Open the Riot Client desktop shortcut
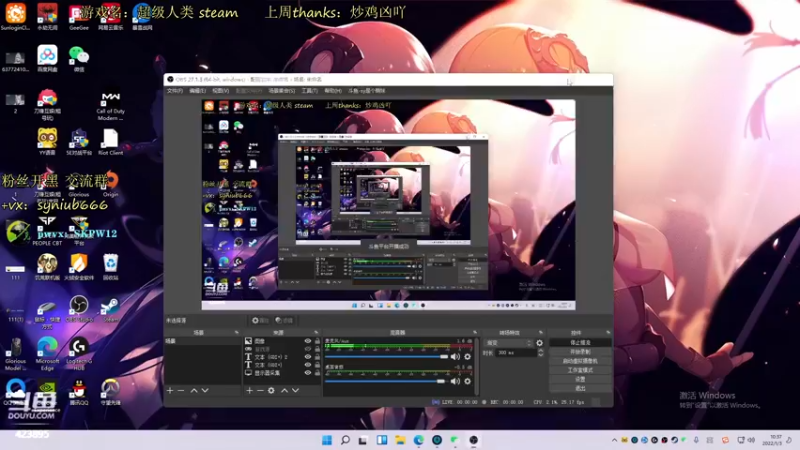Screen dimensions: 800x450 pyautogui.click(x=110, y=142)
